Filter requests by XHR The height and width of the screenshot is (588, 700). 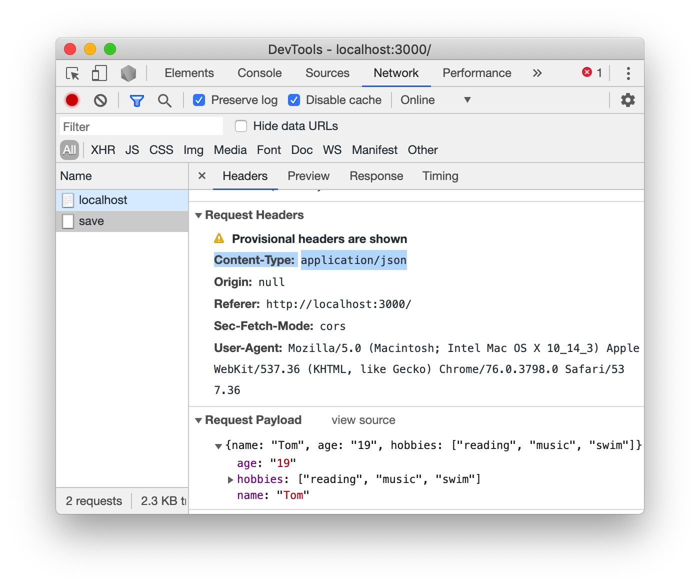(x=103, y=150)
